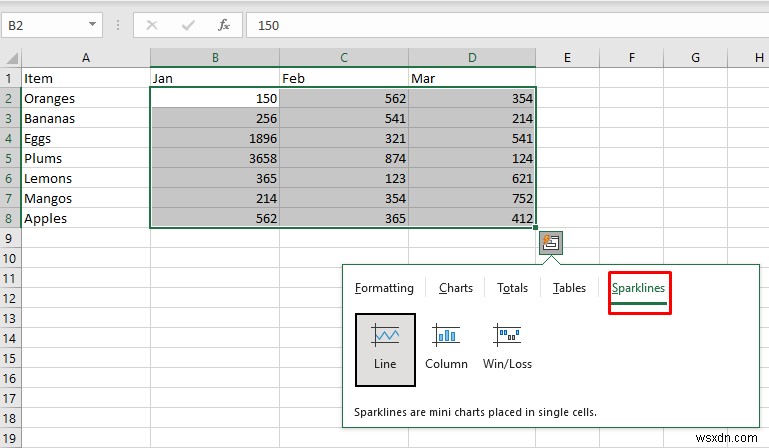This screenshot has height=448, width=769.
Task: Click the Cancel X in formula bar
Action: (x=152, y=25)
